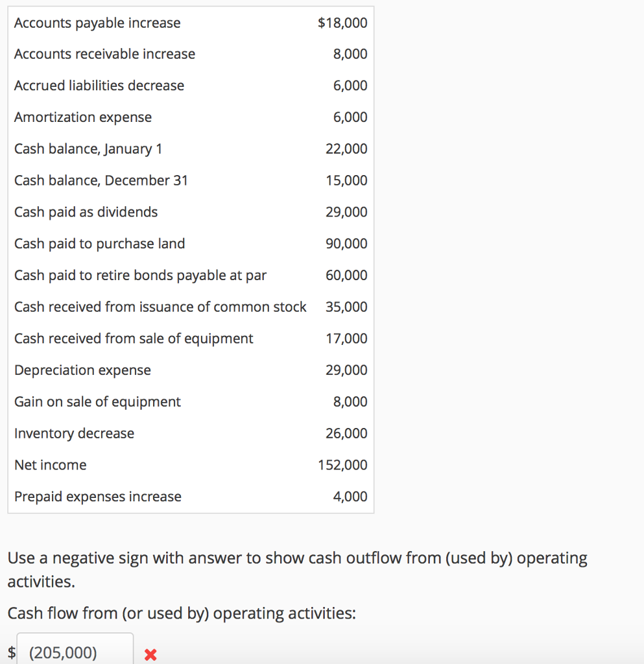Select the Cash paid to purchase land row
The image size is (644, 664).
tap(99, 243)
